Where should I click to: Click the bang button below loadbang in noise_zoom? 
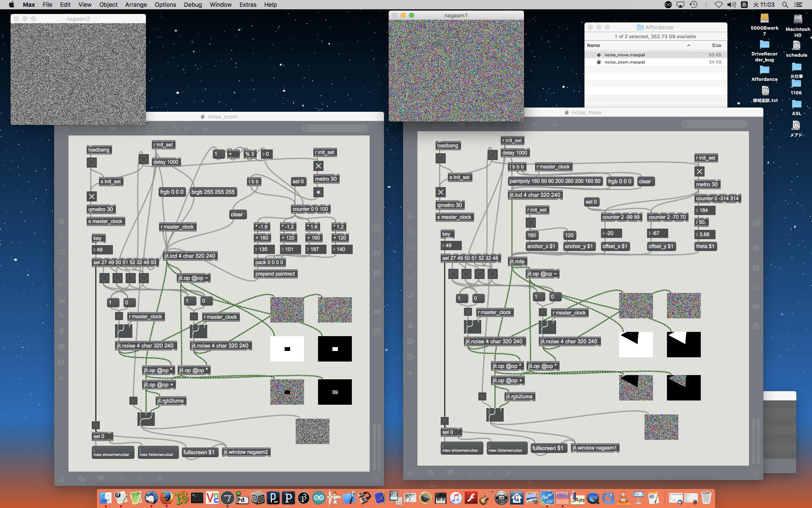point(92,163)
